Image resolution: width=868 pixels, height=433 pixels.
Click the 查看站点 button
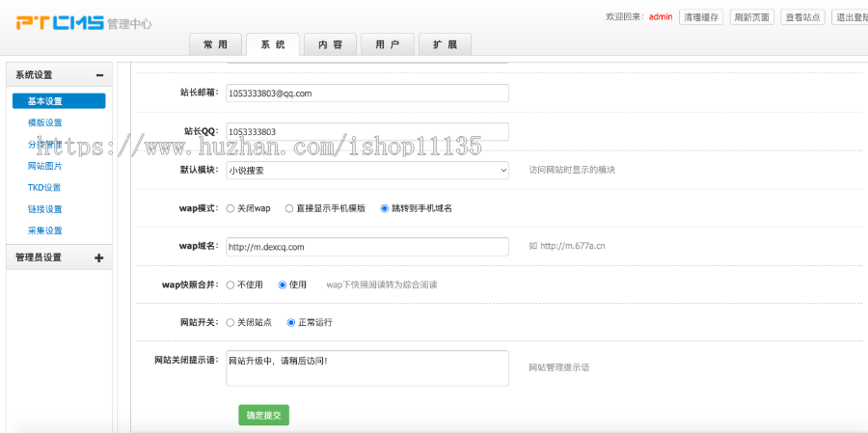click(802, 17)
